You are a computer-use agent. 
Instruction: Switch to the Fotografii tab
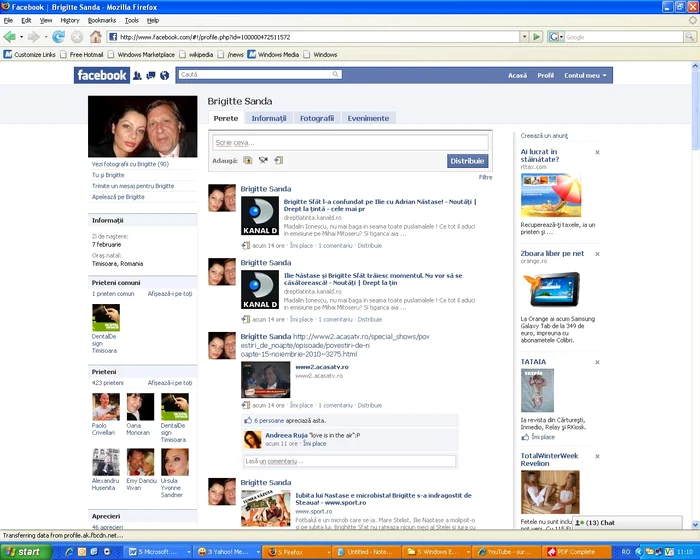(317, 118)
